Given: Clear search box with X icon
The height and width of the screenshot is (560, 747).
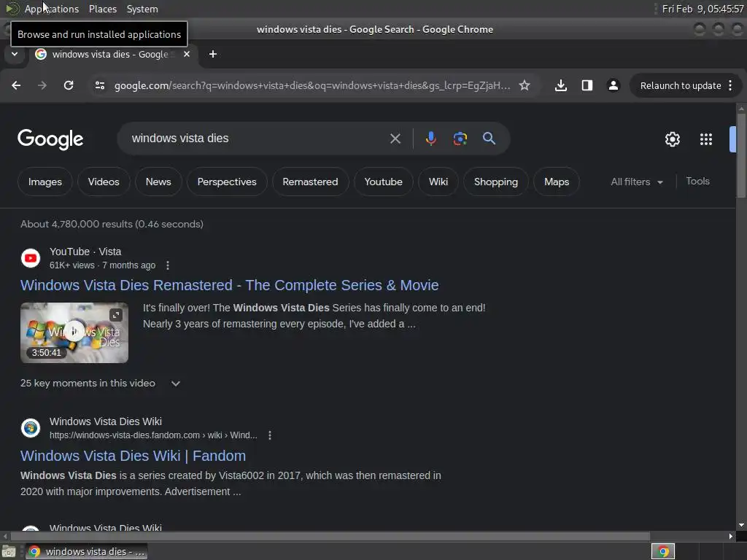Looking at the screenshot, I should 395,139.
